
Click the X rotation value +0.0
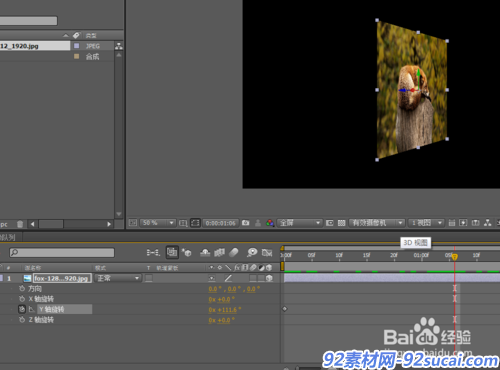(224, 299)
